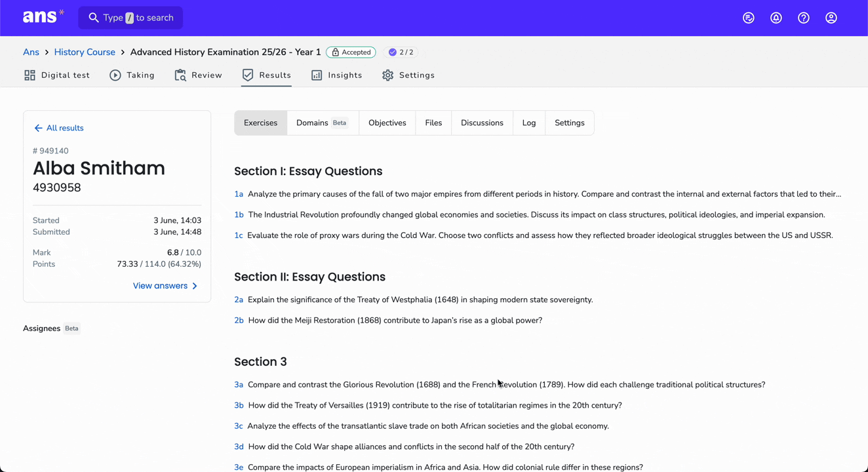
Task: Click the 'Section II: Essay Questions' heading
Action: (309, 277)
